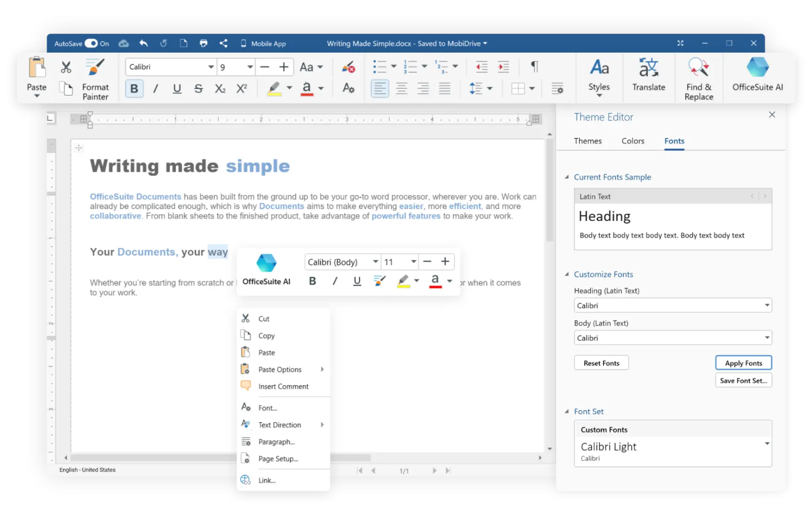Decrease the paragraph indent

click(x=481, y=67)
